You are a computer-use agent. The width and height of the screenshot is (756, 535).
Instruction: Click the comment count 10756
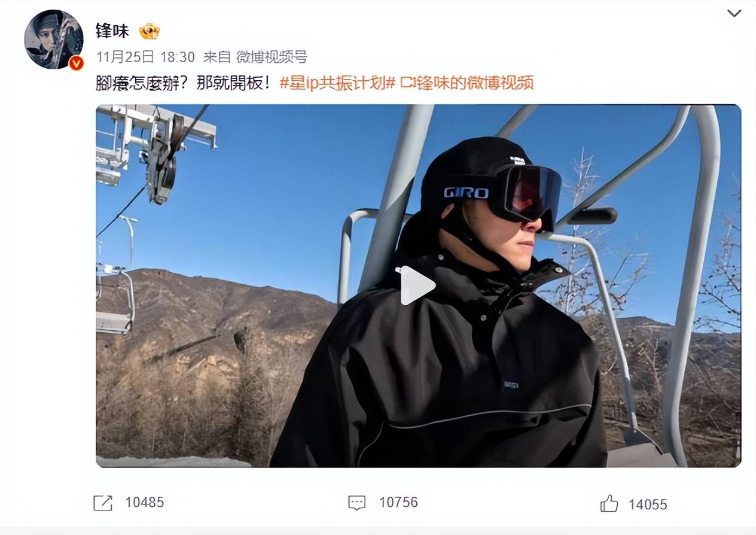click(x=398, y=502)
